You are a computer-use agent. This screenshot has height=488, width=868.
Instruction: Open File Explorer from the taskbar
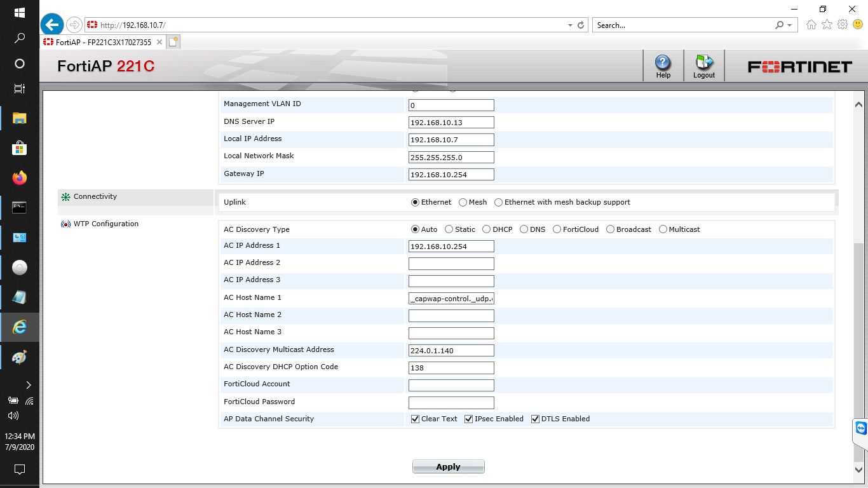click(20, 118)
